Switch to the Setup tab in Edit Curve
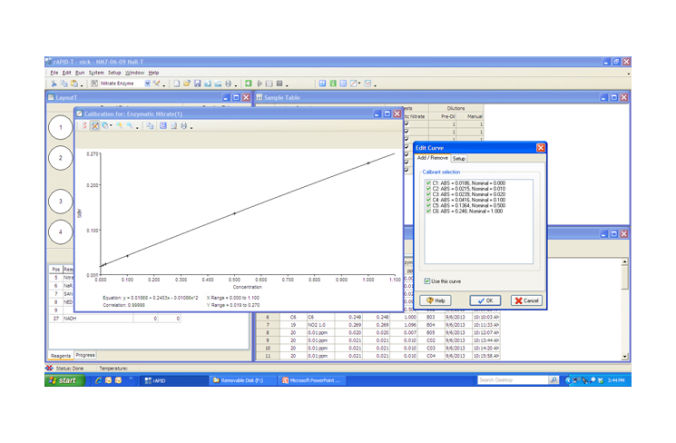This screenshot has width=676, height=443. click(x=459, y=159)
